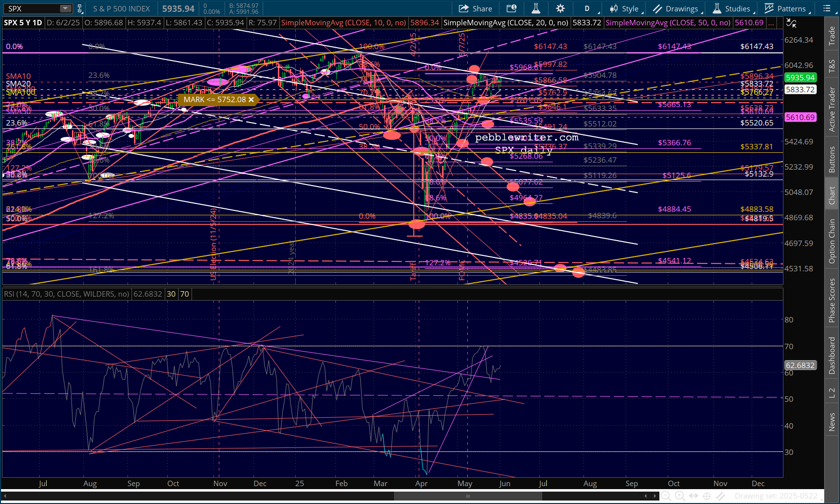Open the Patterns menu button
This screenshot has height=504, width=840.
tap(788, 8)
